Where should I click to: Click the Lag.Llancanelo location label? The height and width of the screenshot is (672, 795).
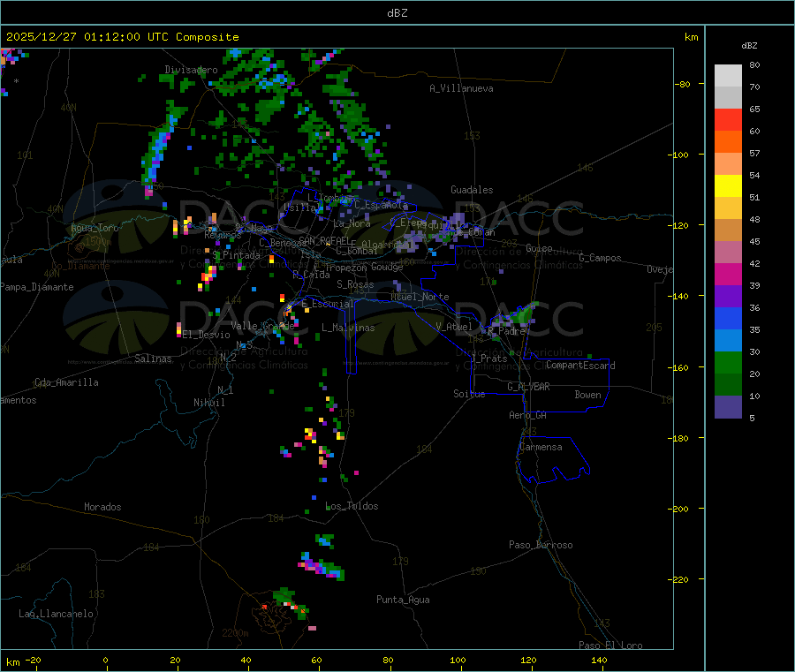[x=56, y=614]
